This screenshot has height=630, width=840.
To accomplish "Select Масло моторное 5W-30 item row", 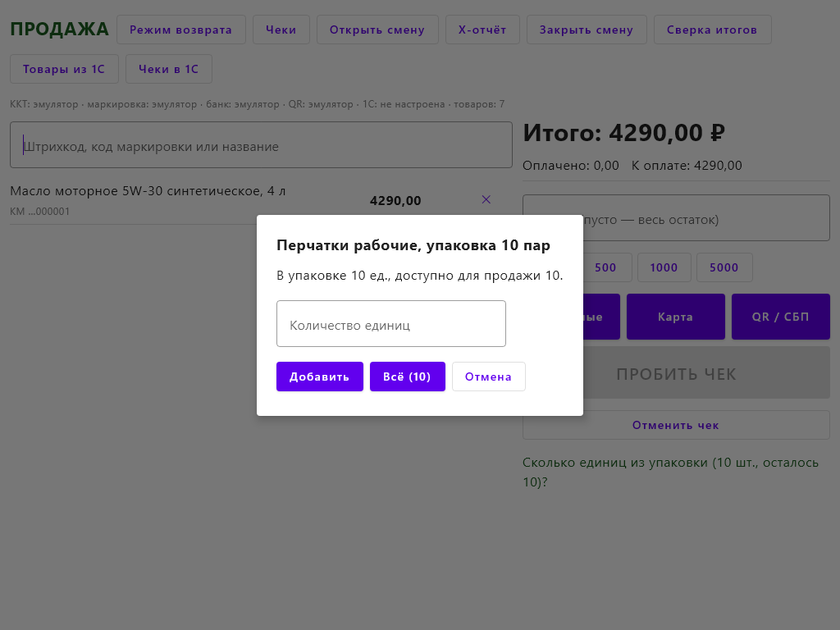I will click(x=261, y=200).
